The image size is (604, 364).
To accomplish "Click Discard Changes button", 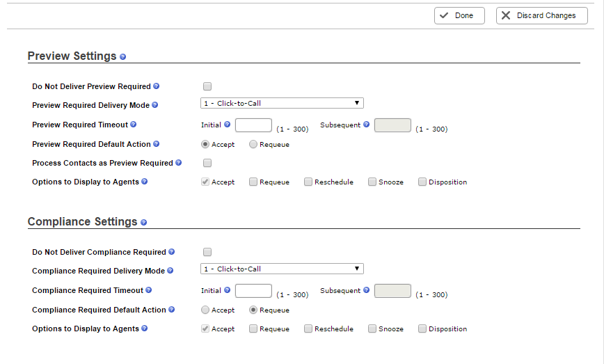I will click(x=541, y=15).
